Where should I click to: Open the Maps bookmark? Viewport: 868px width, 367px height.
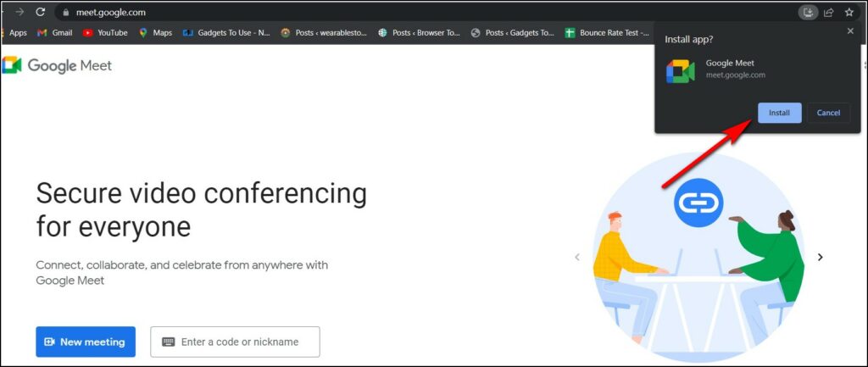tap(156, 33)
